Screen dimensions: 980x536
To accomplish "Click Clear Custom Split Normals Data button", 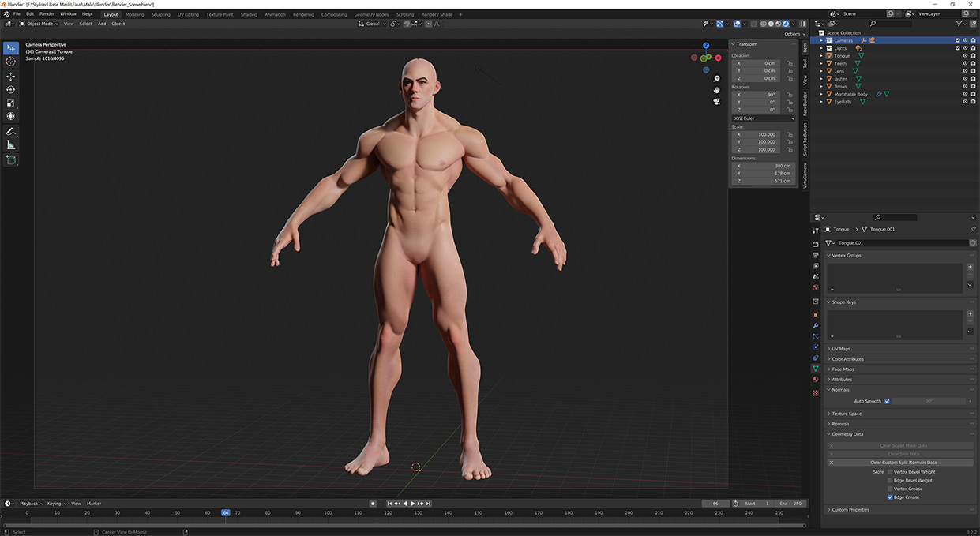I will click(903, 463).
